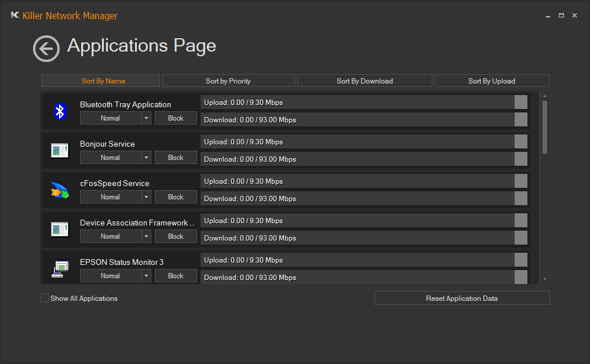
Task: Sort applications by name
Action: (100, 81)
